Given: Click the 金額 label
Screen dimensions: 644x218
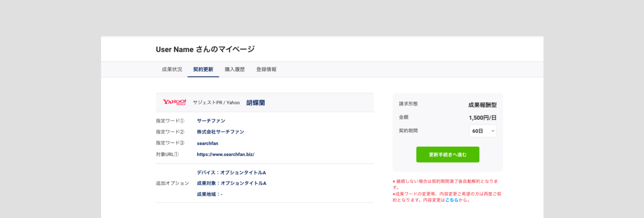Looking at the screenshot, I should [x=404, y=117].
